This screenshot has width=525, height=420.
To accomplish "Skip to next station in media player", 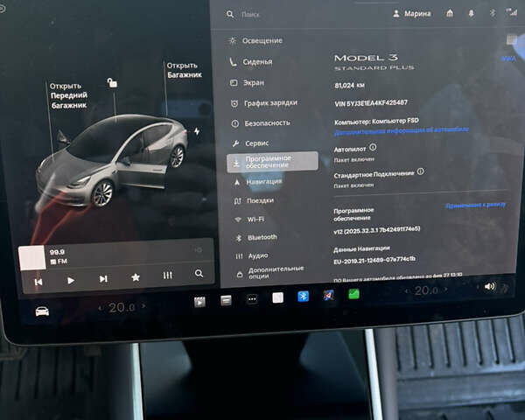I will point(103,279).
